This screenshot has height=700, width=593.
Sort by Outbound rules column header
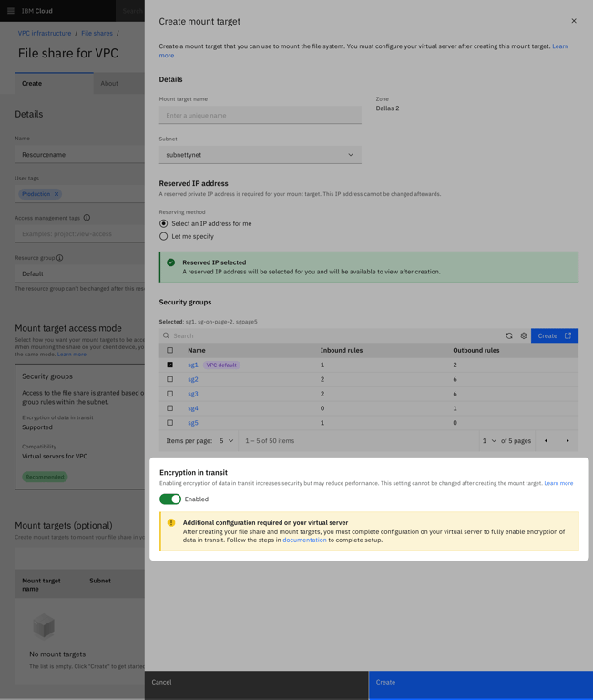(x=476, y=350)
